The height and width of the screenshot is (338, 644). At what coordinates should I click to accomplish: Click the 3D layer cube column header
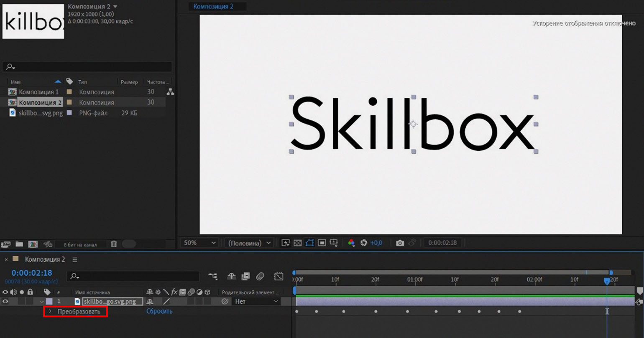(x=207, y=292)
